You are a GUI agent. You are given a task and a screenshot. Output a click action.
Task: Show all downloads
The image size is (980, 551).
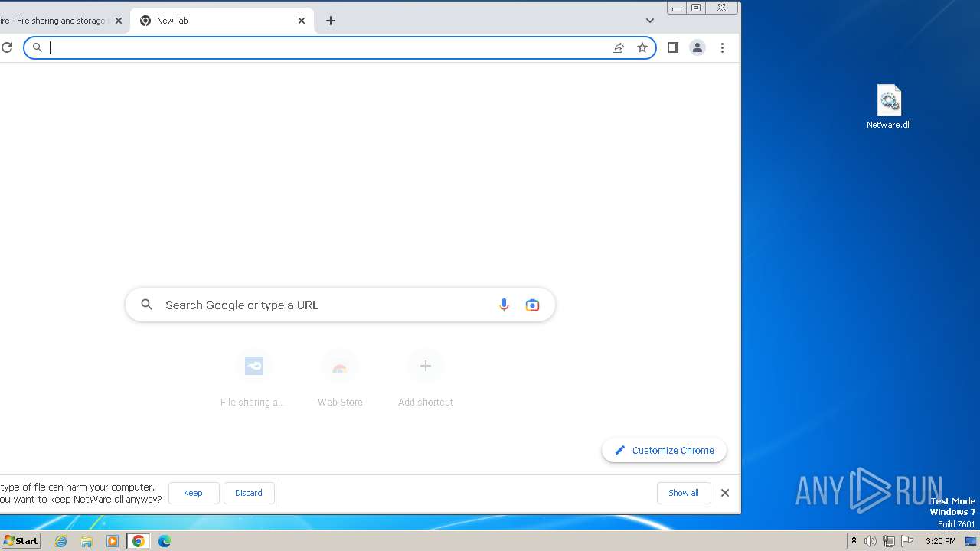(683, 493)
